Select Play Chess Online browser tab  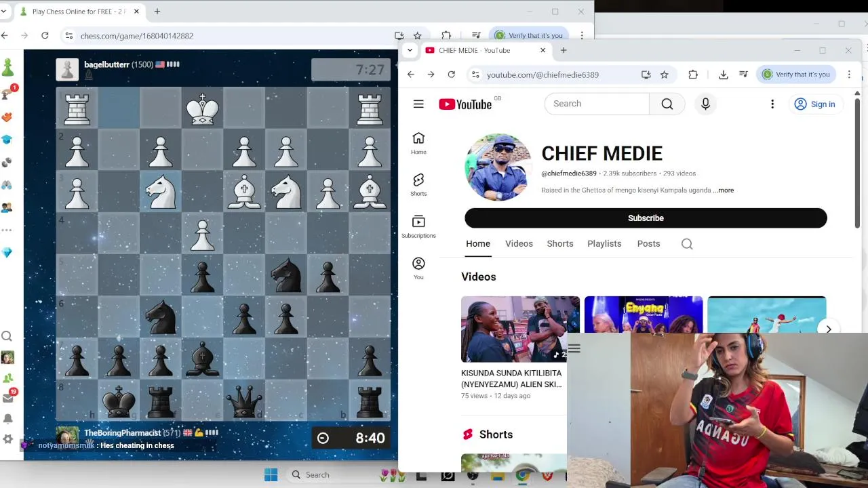tap(78, 12)
